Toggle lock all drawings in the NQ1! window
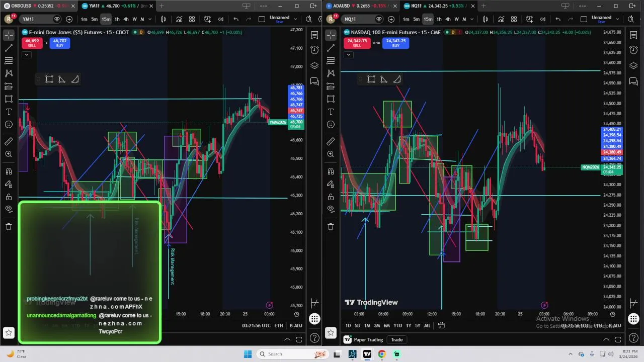The image size is (644, 362). 331,197
